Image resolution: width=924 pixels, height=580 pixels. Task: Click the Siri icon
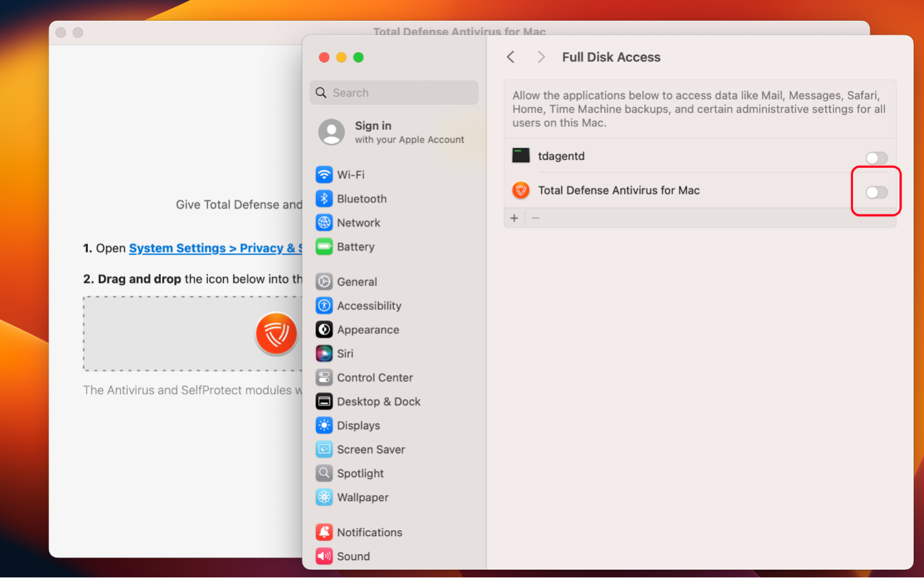coord(324,353)
